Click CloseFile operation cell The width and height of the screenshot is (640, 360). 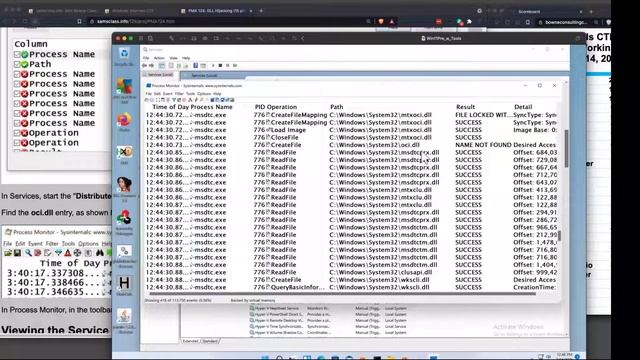[x=284, y=138]
